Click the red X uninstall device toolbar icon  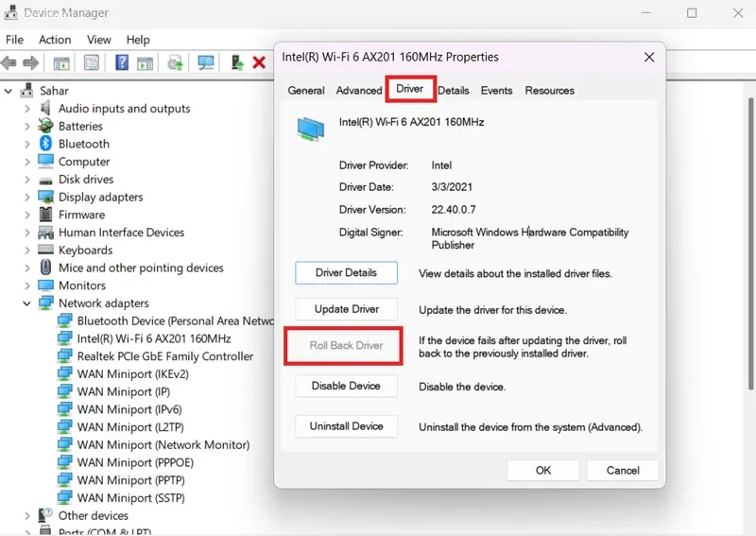[x=259, y=63]
